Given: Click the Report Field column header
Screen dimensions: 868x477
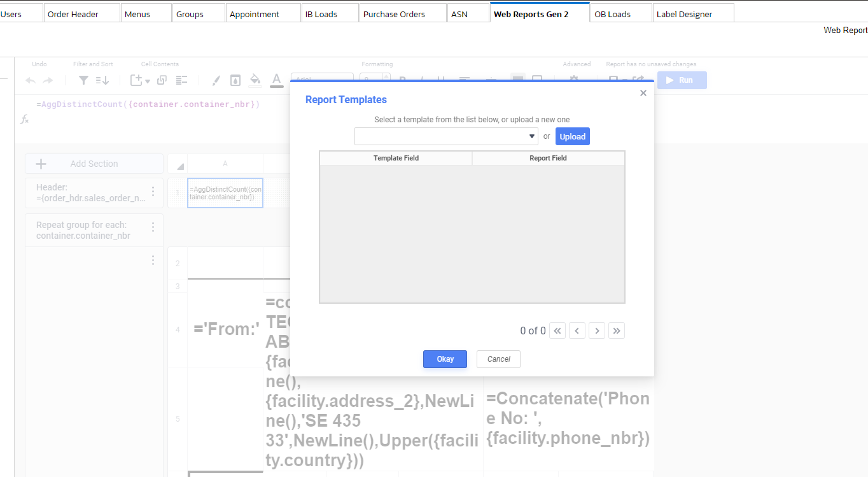Looking at the screenshot, I should click(548, 158).
